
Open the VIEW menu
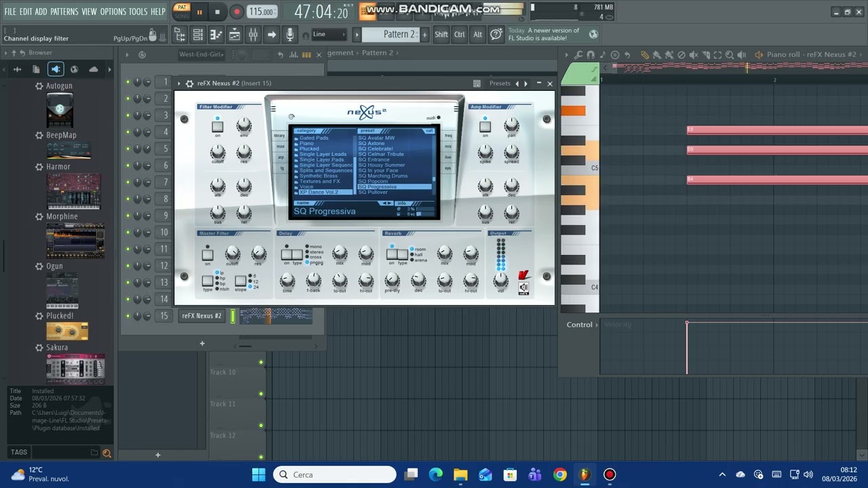pos(89,12)
